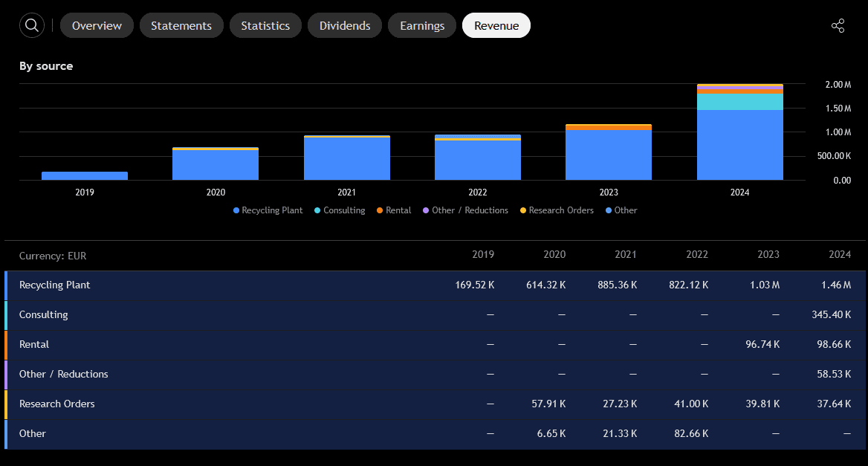Click the 2022 revenue bar

(478, 157)
